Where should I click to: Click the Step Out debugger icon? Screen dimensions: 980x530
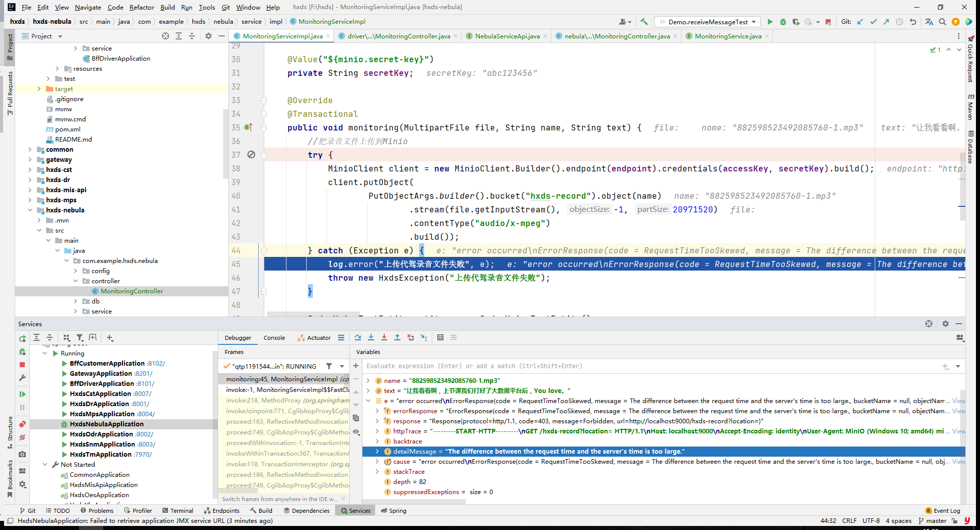(x=397, y=337)
